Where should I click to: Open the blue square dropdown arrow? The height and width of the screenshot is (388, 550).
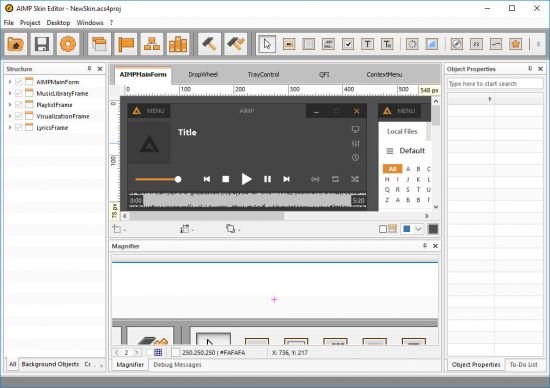(418, 229)
